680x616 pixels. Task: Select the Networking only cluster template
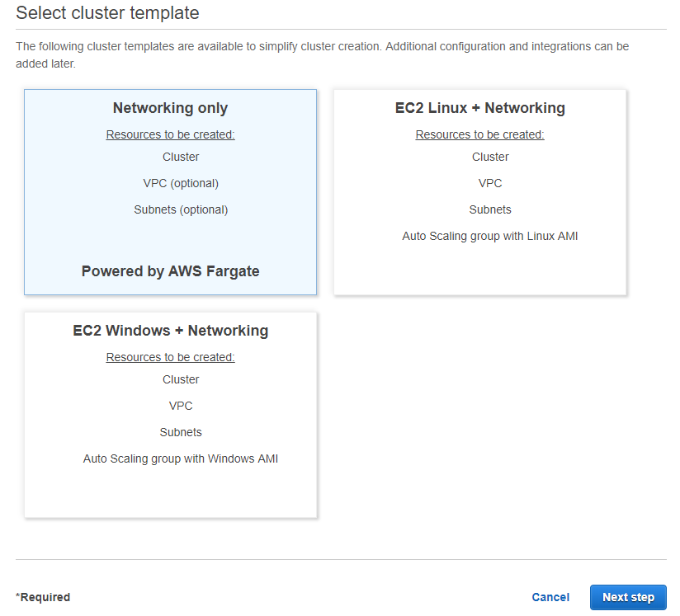click(170, 192)
